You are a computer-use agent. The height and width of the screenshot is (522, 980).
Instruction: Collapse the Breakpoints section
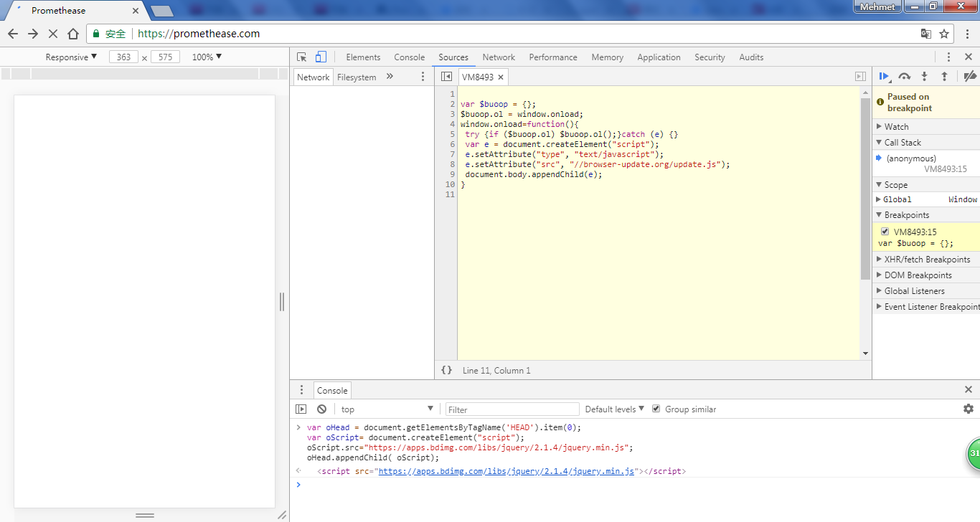click(927, 214)
